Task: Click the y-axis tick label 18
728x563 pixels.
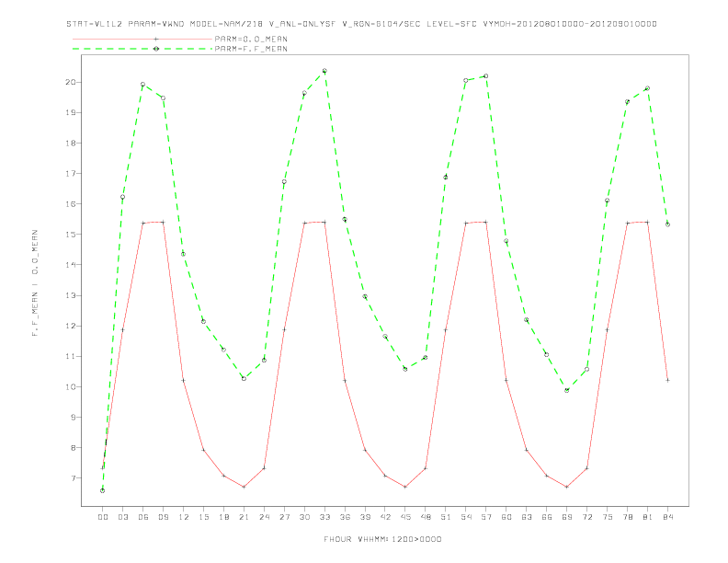Action: click(71, 144)
